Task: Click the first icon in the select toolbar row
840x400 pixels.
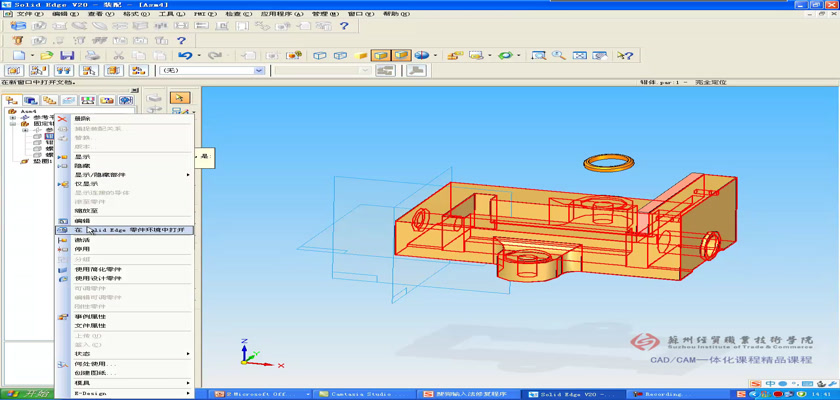Action: [x=14, y=70]
